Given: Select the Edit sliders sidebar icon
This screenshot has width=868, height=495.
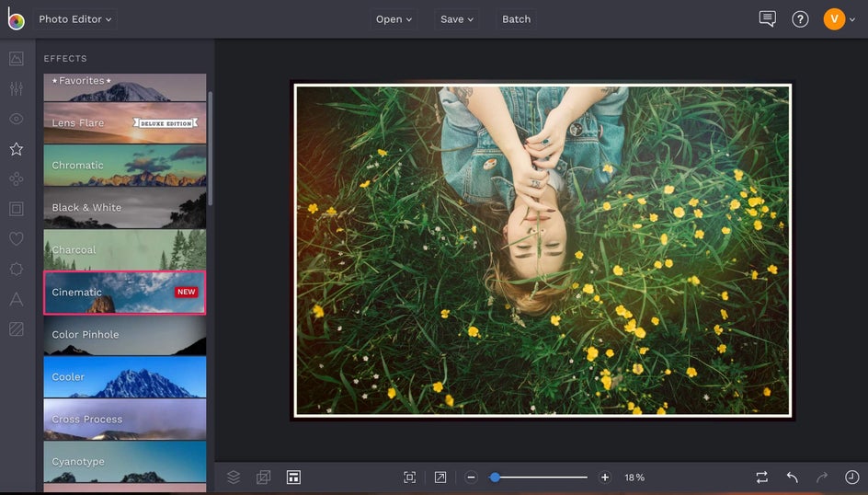Looking at the screenshot, I should 16,89.
